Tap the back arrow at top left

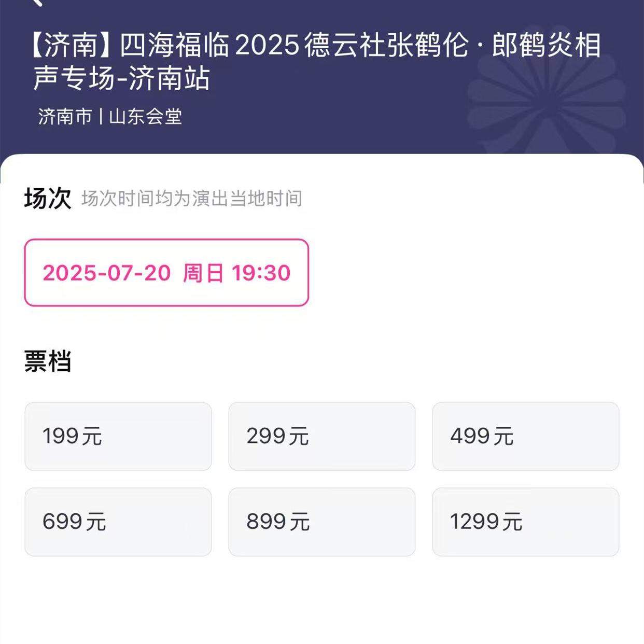click(36, 3)
